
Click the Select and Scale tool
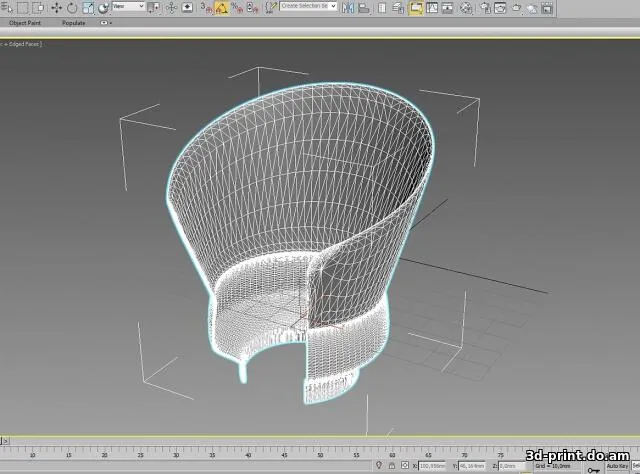[87, 7]
